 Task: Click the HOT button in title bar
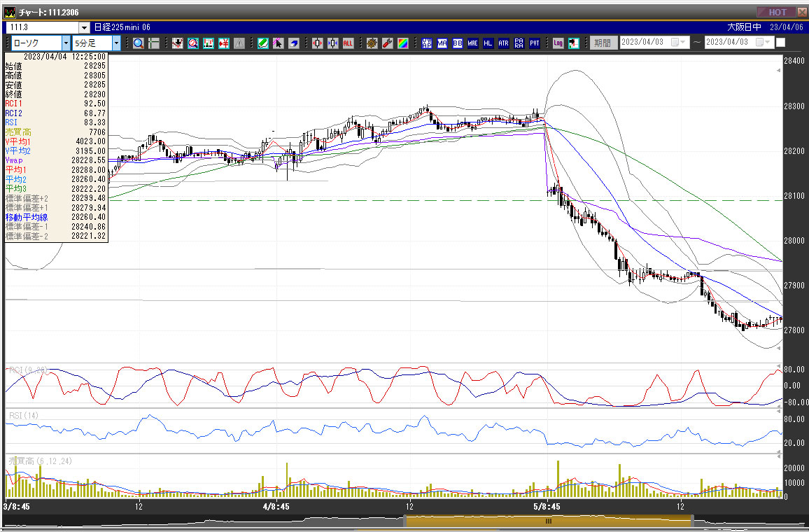click(777, 13)
